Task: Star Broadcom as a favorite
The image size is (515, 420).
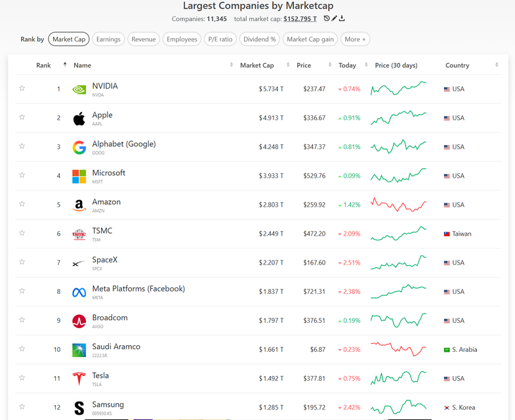Action: pyautogui.click(x=22, y=320)
